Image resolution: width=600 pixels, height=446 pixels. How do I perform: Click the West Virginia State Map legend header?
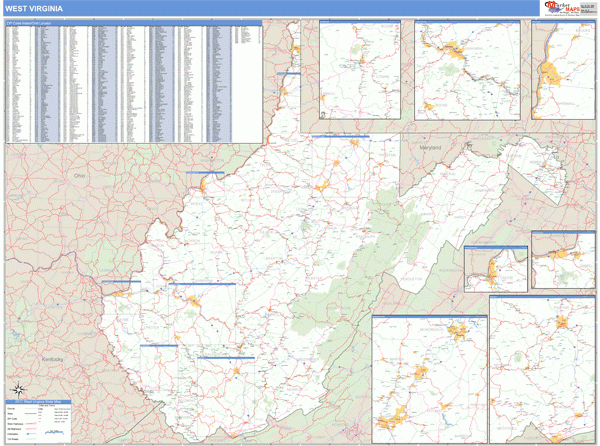coord(38,402)
